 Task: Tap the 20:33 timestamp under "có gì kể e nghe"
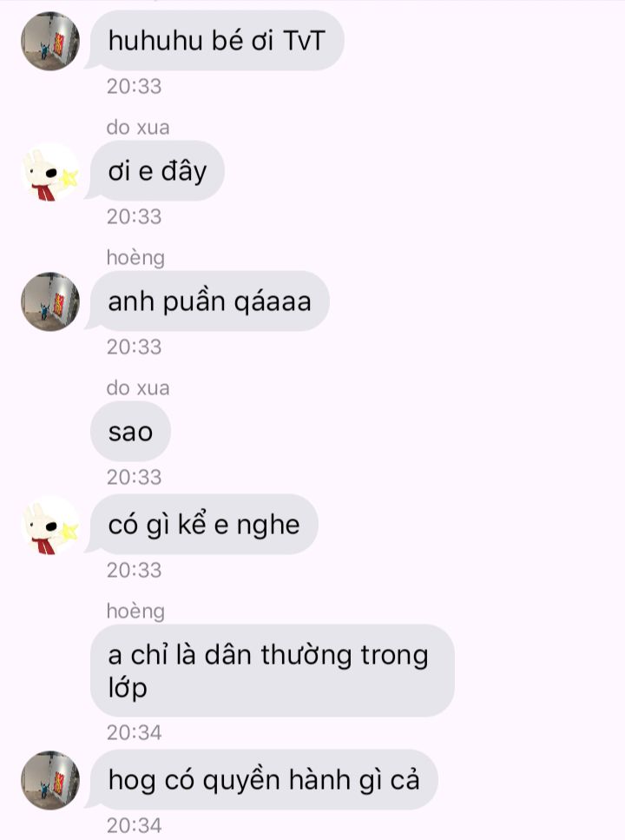coord(134,570)
